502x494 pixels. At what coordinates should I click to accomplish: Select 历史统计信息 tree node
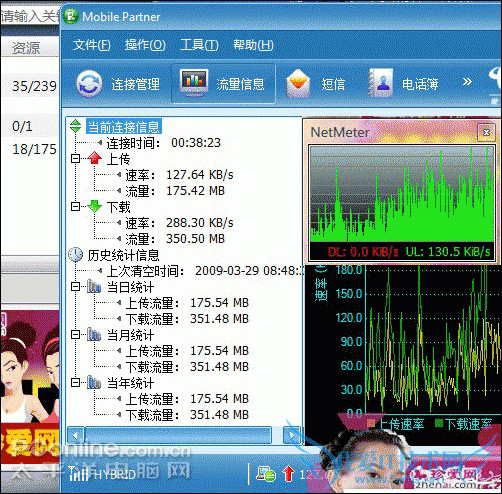click(x=123, y=255)
